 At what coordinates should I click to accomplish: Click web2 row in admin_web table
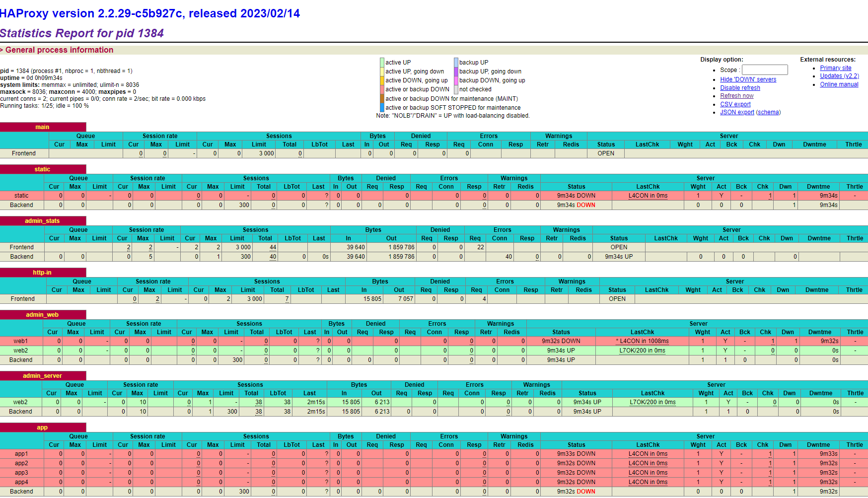coord(21,351)
